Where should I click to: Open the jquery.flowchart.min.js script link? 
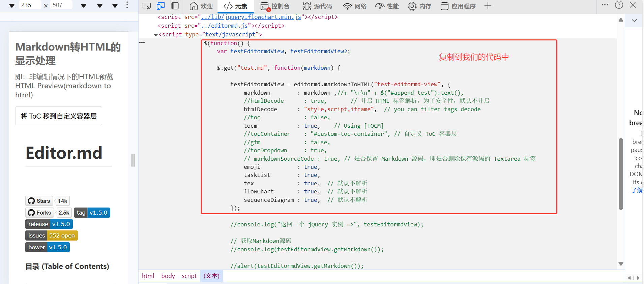251,17
